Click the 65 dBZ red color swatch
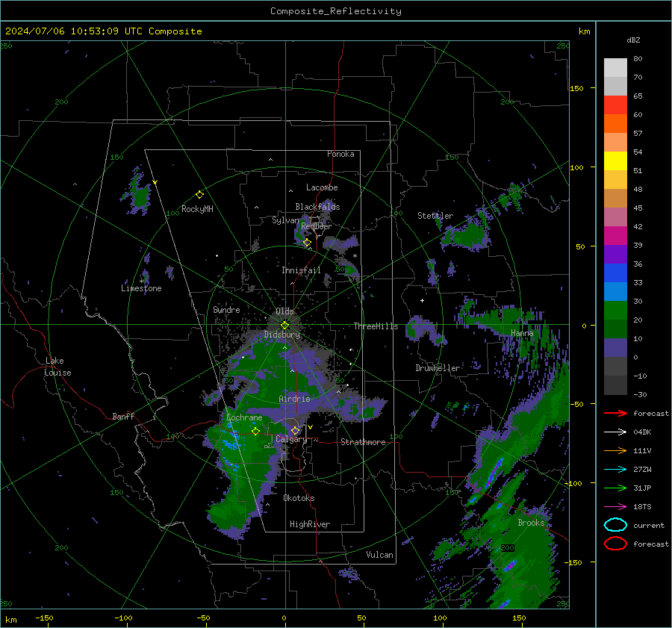Viewport: 672px width, 628px height. (x=615, y=105)
